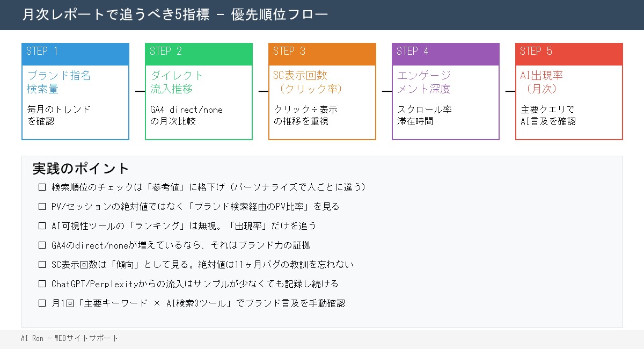The width and height of the screenshot is (644, 349).
Task: Check the GA4のdirect/none checkbox
Action: pyautogui.click(x=42, y=245)
